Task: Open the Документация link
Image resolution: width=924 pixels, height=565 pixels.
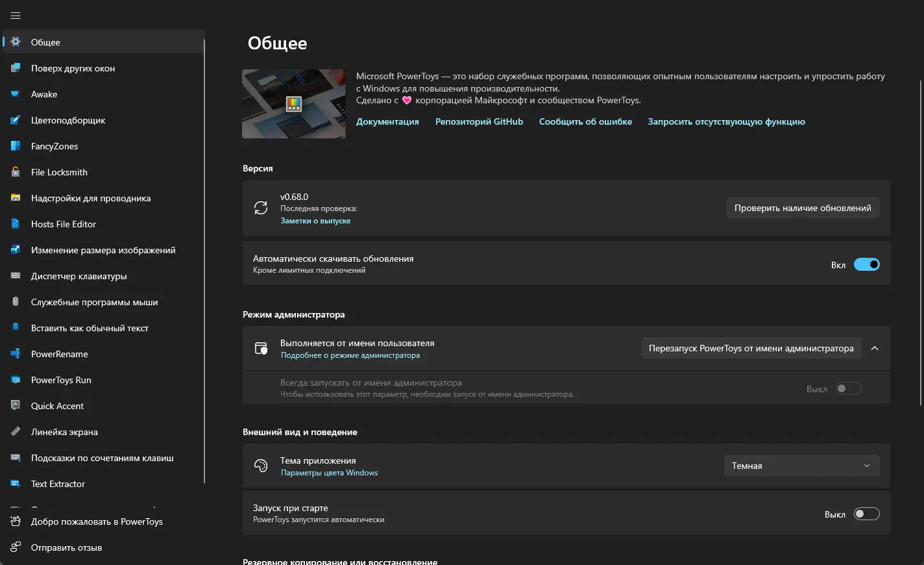Action: [387, 121]
